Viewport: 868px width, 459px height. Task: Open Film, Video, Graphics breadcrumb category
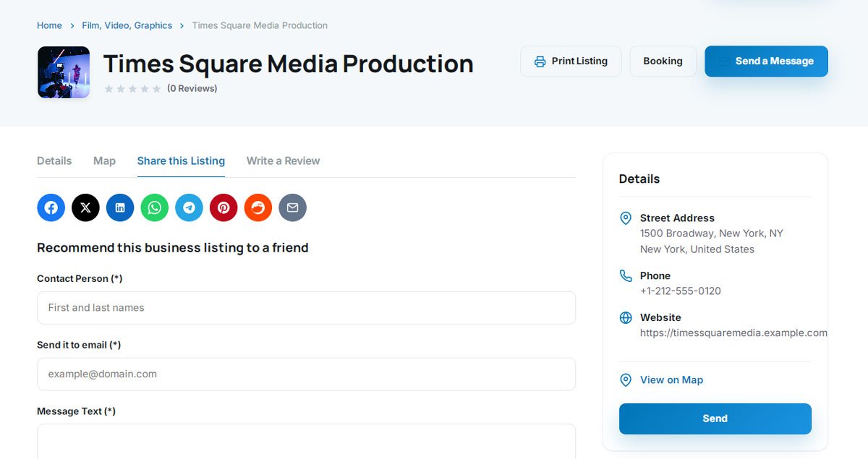click(127, 25)
